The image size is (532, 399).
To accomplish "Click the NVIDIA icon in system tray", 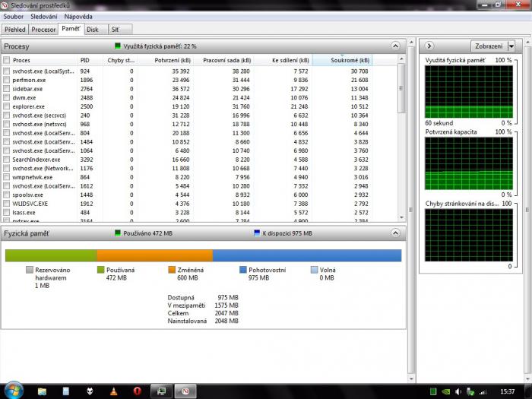I will pyautogui.click(x=445, y=391).
